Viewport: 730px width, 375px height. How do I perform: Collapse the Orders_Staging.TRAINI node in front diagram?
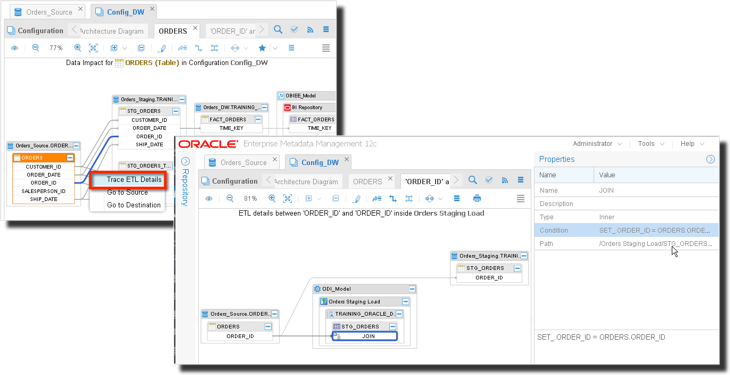(x=524, y=256)
